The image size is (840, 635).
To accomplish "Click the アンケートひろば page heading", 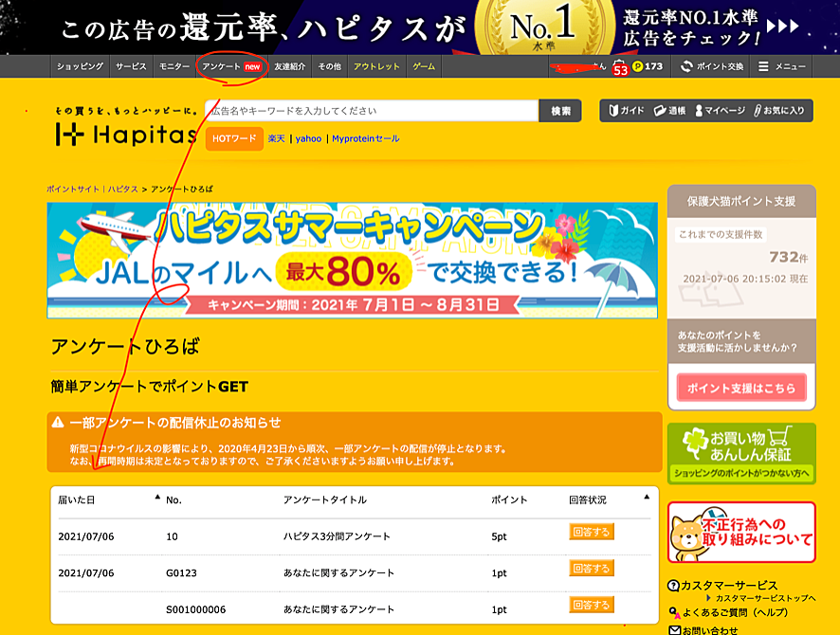I will pyautogui.click(x=125, y=347).
